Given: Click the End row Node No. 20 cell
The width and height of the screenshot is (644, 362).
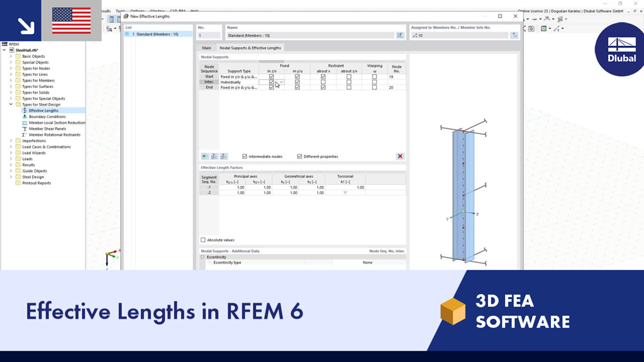Looking at the screenshot, I should [396, 87].
